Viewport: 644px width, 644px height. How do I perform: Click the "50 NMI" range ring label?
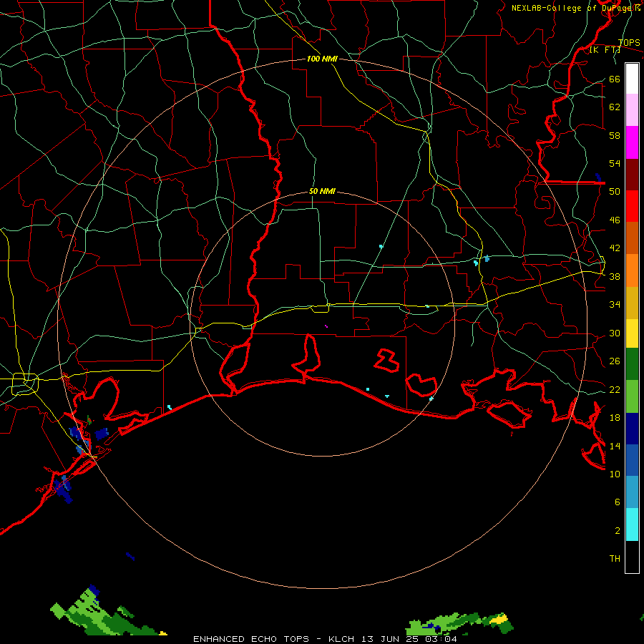click(322, 191)
